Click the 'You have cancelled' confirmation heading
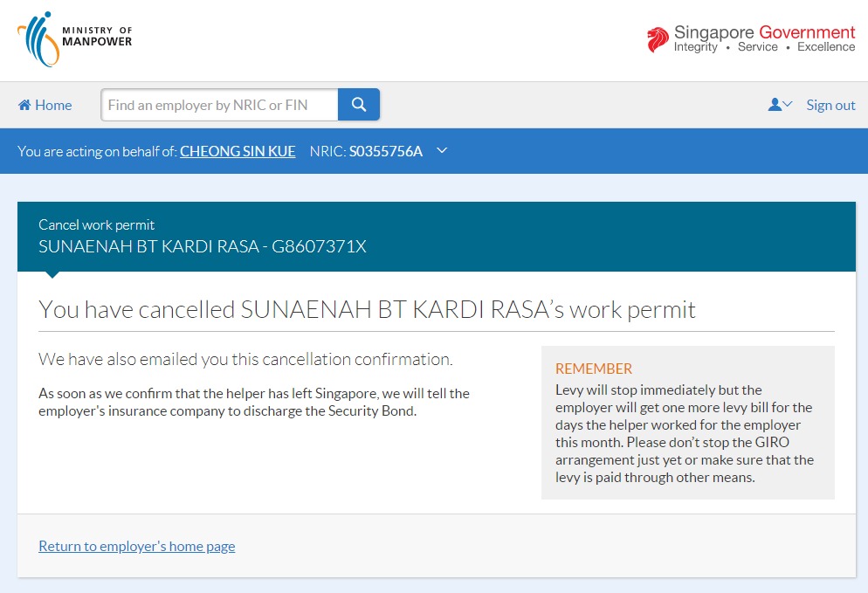The height and width of the screenshot is (593, 868). click(x=367, y=309)
